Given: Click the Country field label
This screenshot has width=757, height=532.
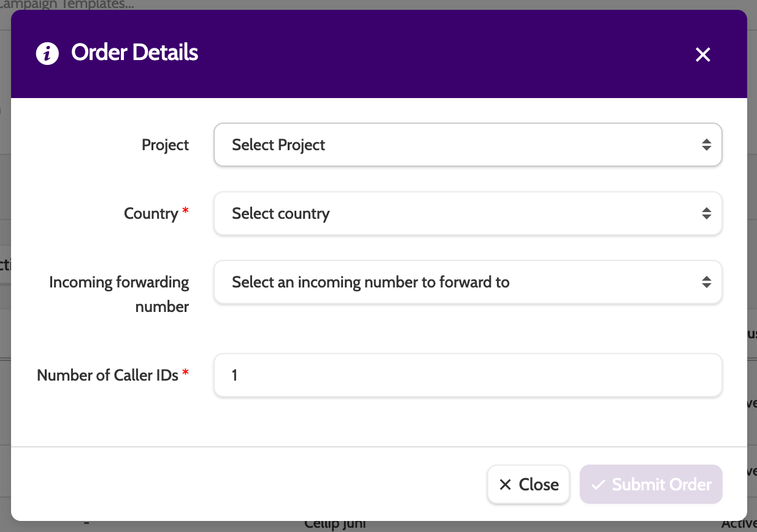Looking at the screenshot, I should (151, 214).
